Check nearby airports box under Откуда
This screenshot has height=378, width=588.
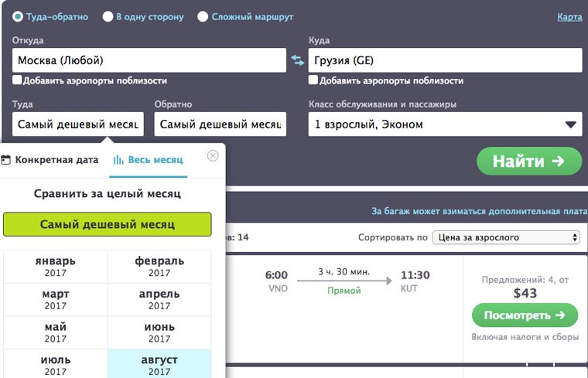point(17,80)
